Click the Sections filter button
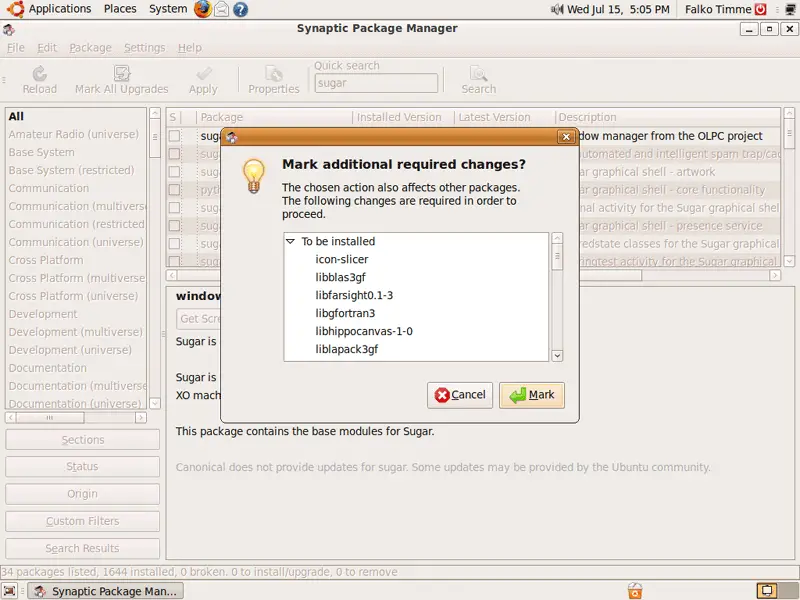Image resolution: width=800 pixels, height=600 pixels. coord(83,440)
